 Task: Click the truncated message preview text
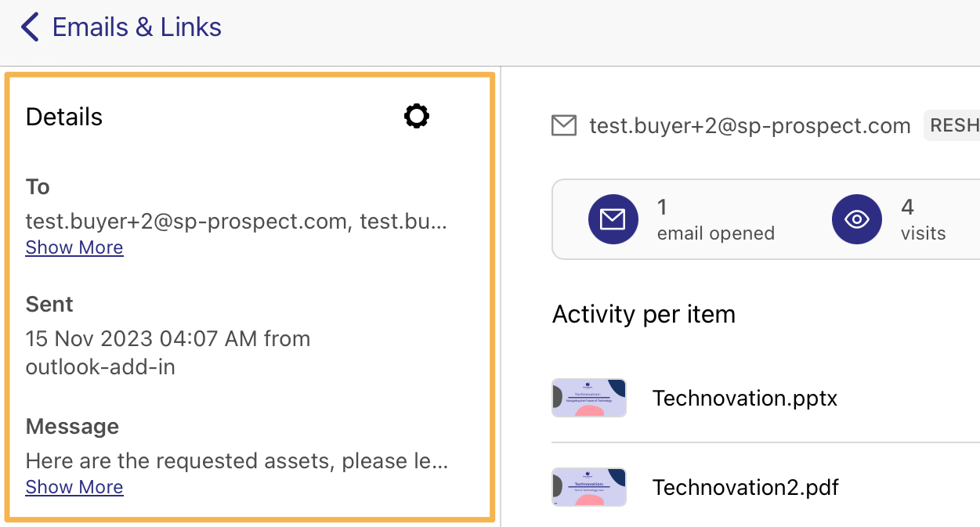[237, 461]
